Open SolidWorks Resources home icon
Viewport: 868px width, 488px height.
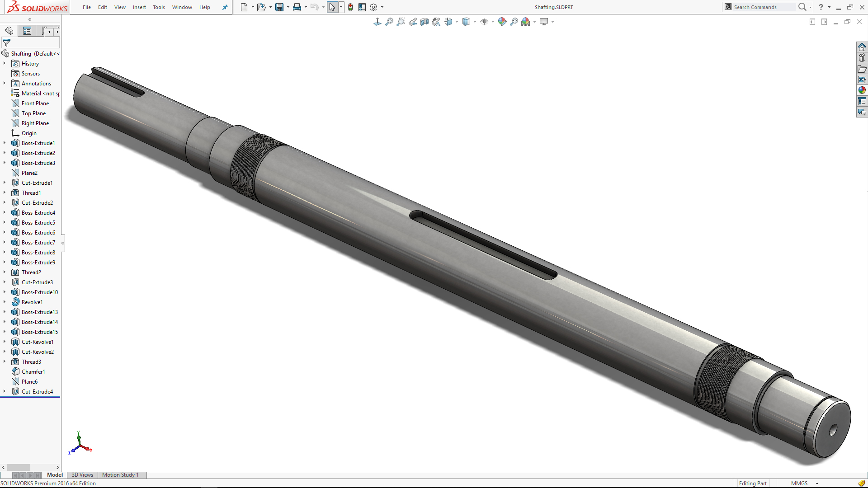tap(862, 47)
